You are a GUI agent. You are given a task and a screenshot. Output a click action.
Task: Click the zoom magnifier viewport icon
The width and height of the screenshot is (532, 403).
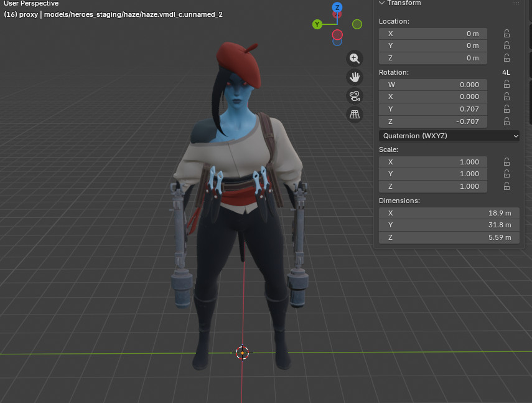[355, 58]
